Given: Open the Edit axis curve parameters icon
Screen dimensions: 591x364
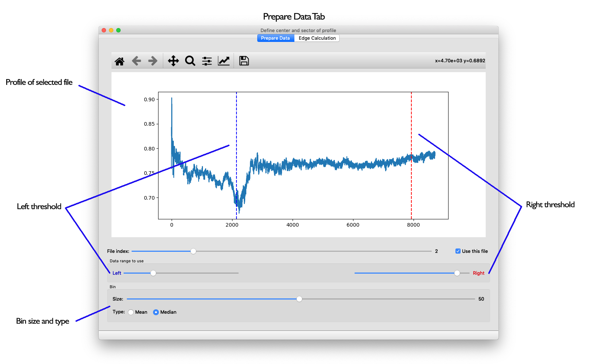Looking at the screenshot, I should tap(224, 61).
